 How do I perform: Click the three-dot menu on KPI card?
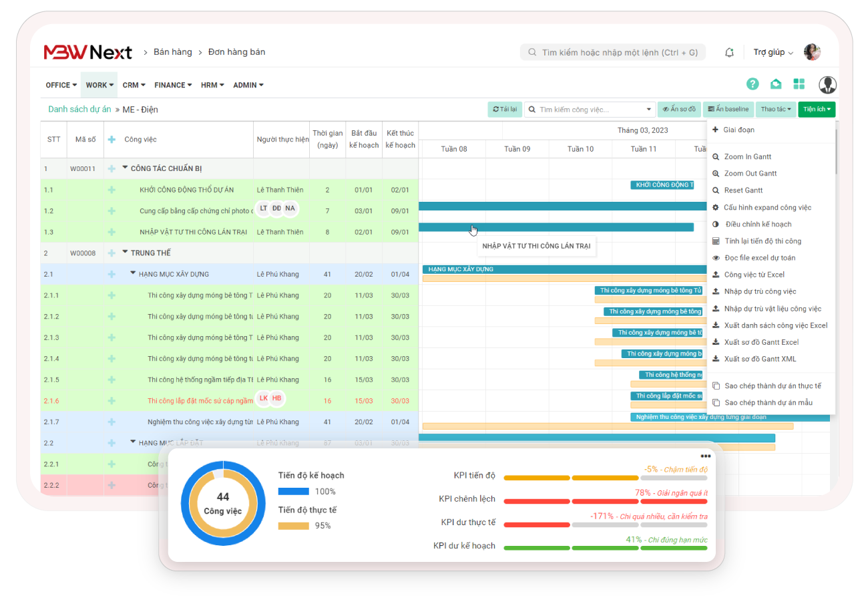coord(706,456)
